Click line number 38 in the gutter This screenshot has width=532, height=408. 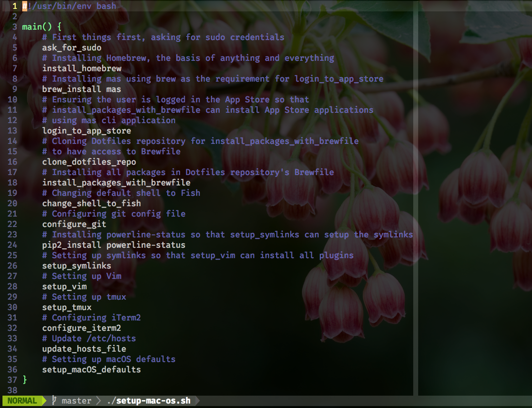pos(12,390)
